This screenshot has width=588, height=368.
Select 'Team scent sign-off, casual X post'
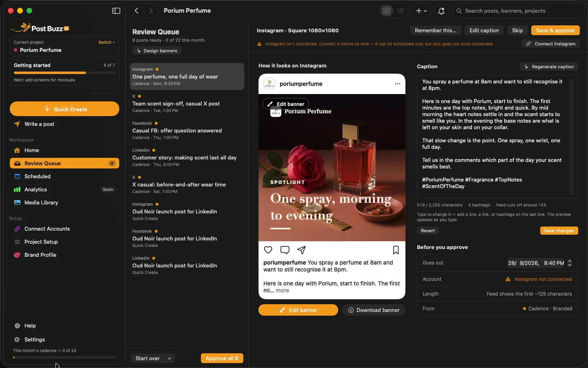click(187, 103)
